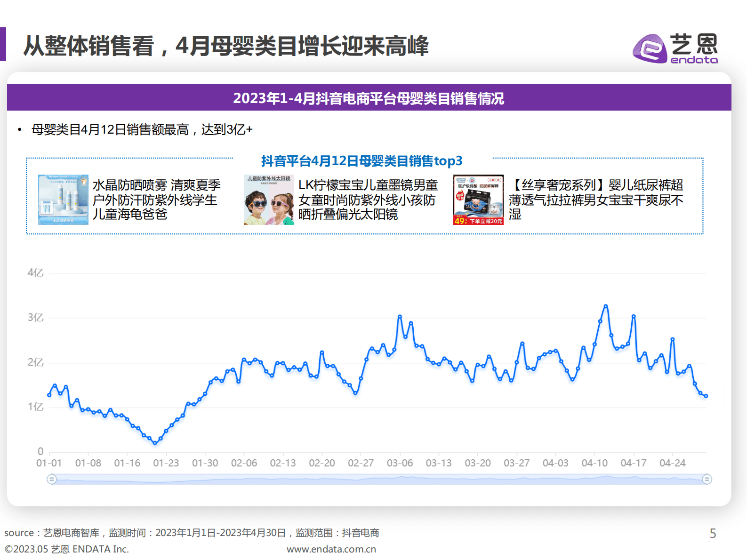Click the x-axis date label 01-23
Screen dimensions: 747x560
pos(166,463)
